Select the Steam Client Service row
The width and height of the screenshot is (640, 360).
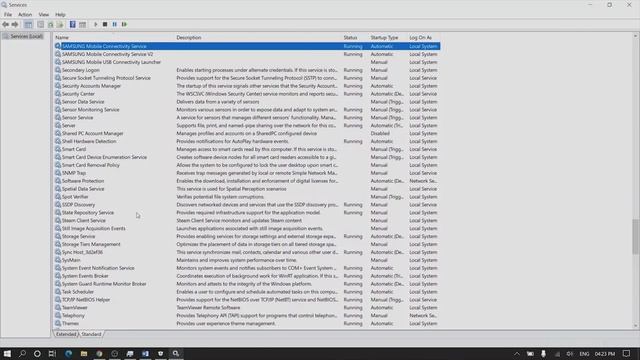(247, 220)
